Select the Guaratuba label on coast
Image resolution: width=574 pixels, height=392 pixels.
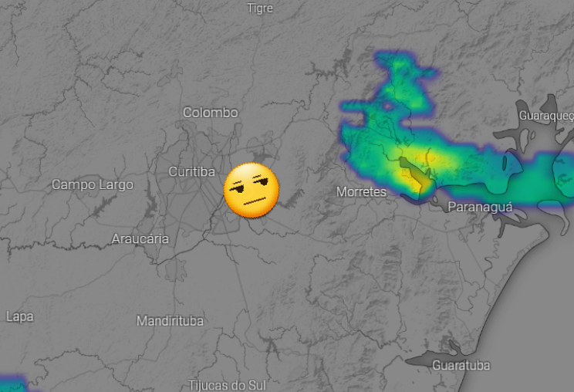point(461,365)
